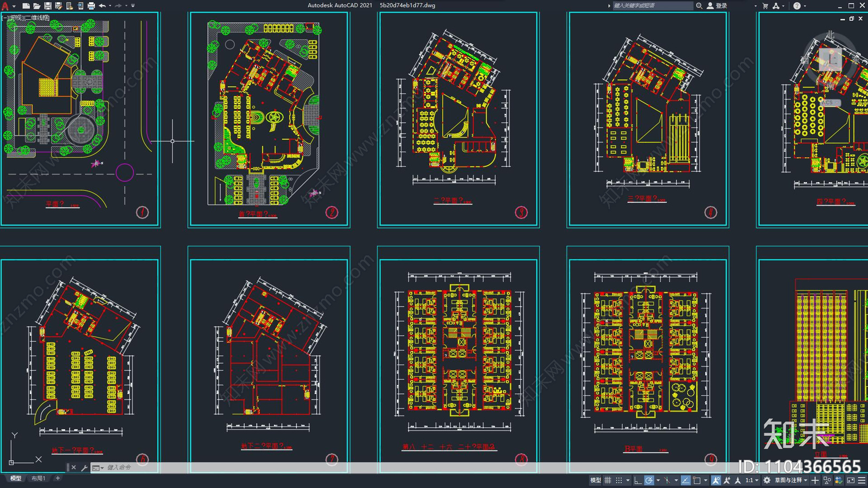
Task: Close the command line with X icon
Action: (x=74, y=467)
